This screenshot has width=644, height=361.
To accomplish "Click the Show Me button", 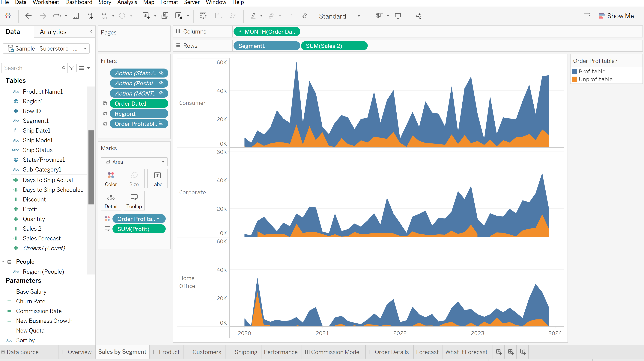I will 616,16.
